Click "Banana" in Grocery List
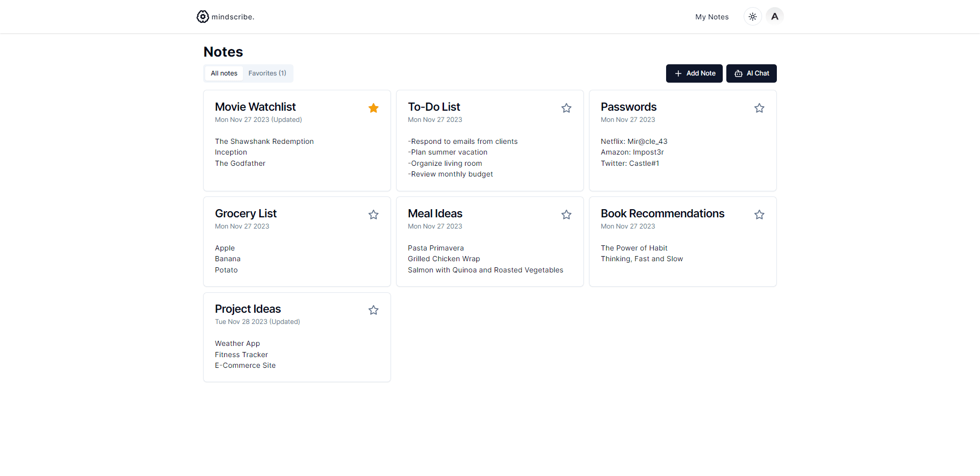The image size is (980, 476). [x=228, y=259]
